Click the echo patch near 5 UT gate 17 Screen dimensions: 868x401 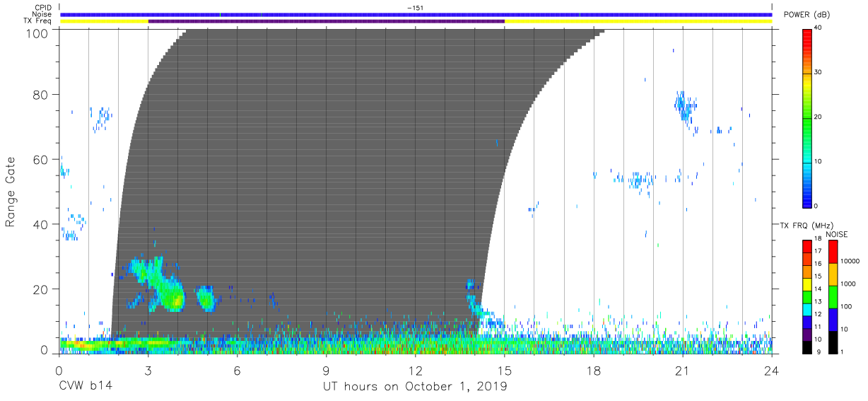(x=206, y=298)
